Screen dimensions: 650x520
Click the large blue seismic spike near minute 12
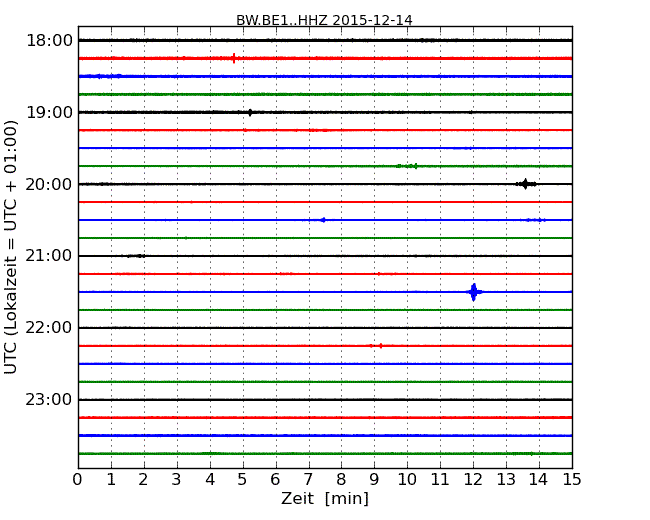coord(474,292)
